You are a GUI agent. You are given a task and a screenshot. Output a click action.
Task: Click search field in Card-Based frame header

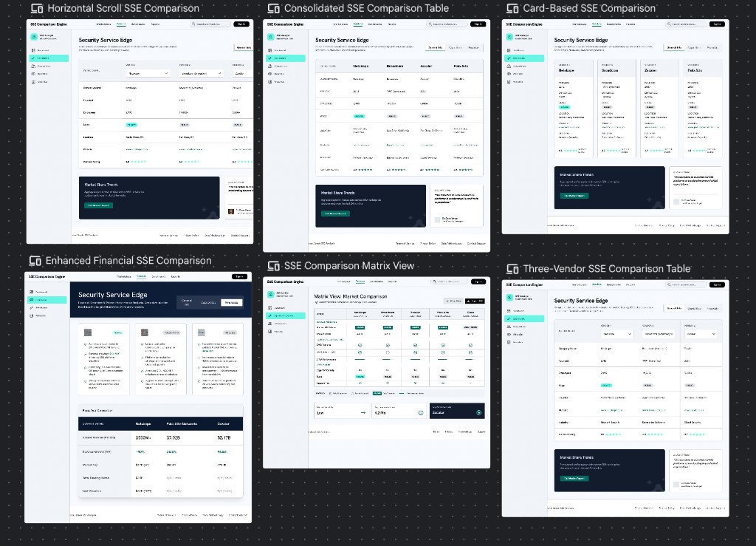[x=686, y=24]
